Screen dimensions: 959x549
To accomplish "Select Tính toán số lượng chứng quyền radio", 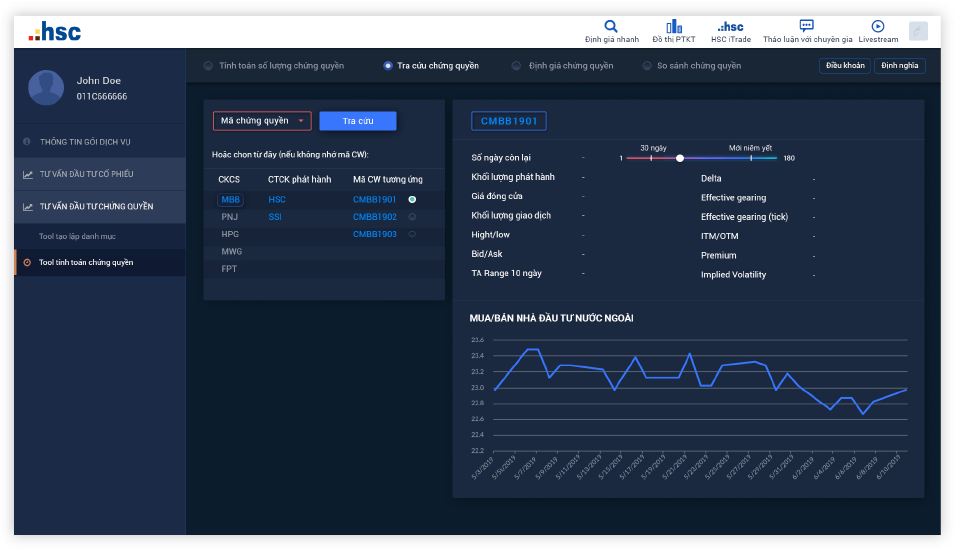I will click(208, 66).
